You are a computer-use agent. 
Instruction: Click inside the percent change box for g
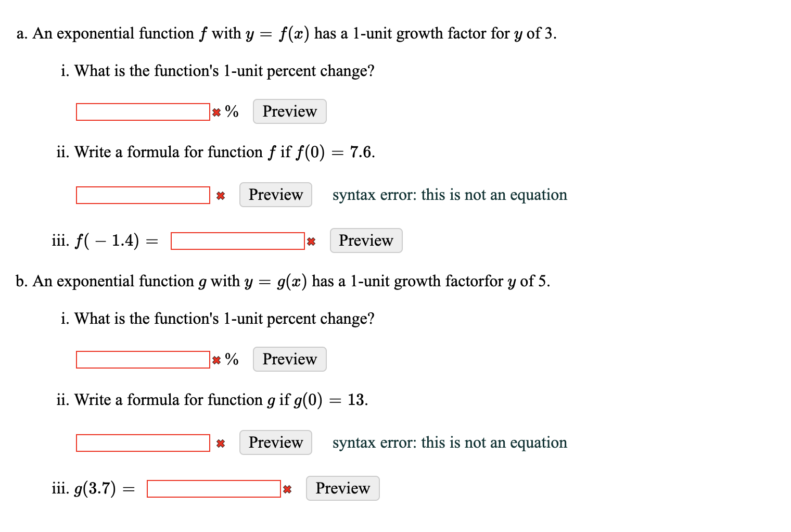pyautogui.click(x=142, y=359)
